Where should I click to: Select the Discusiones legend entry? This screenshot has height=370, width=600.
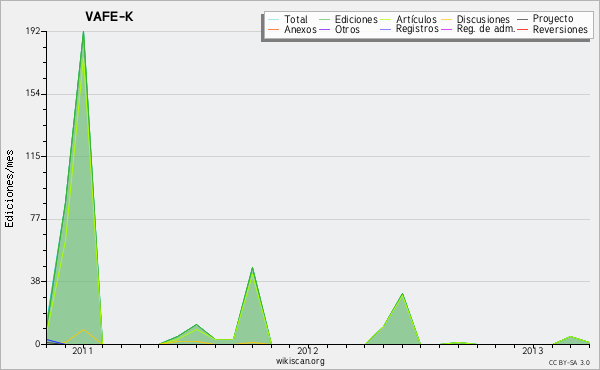coord(483,19)
